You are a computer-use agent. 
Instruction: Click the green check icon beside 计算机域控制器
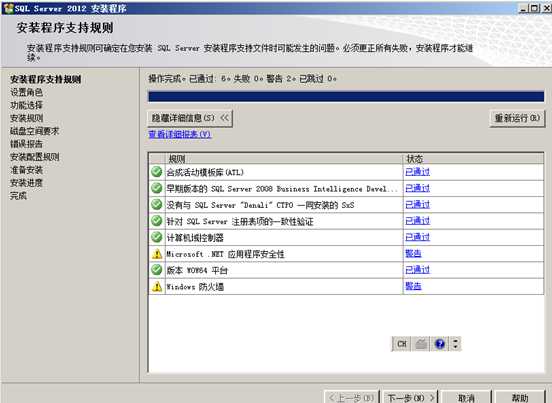point(157,237)
